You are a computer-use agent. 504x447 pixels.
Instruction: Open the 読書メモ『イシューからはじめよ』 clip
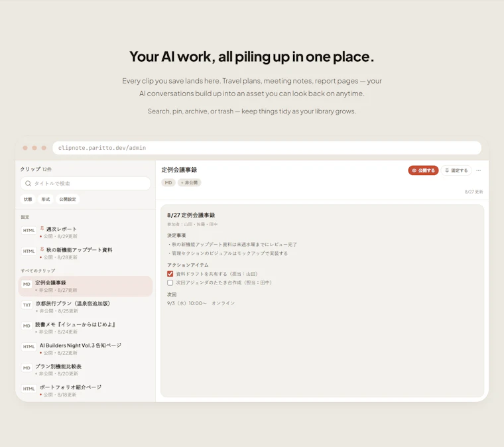pyautogui.click(x=86, y=328)
